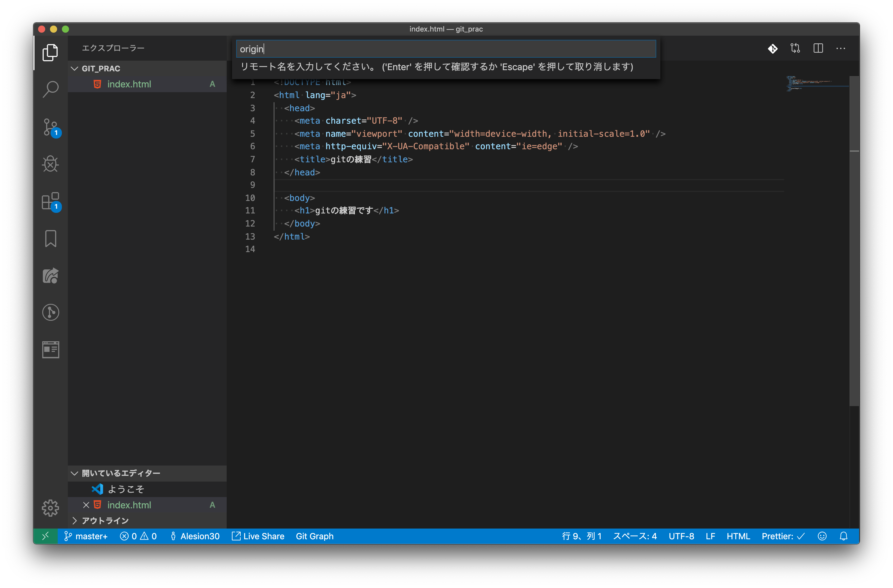Screen dimensions: 893x588
Task: Click the editor vertical scrollbar
Action: [x=854, y=241]
